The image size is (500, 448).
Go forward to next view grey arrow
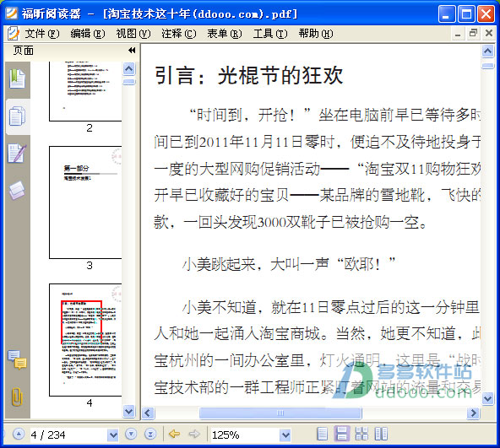194,434
